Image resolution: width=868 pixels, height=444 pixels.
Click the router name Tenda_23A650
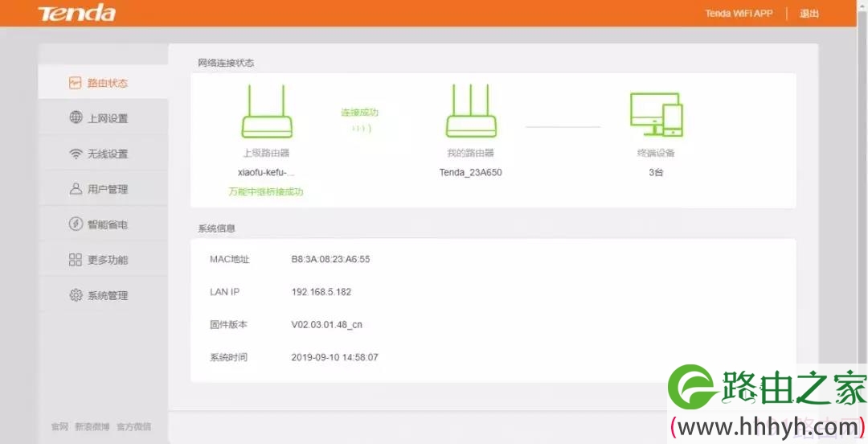[470, 172]
